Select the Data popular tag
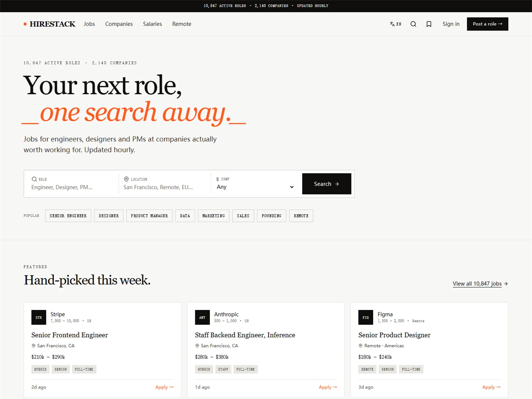 point(185,216)
